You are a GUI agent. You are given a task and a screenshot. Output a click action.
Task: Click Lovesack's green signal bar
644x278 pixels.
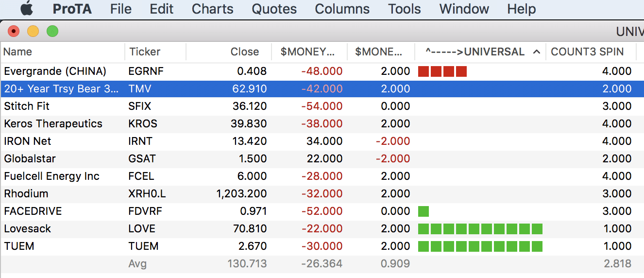(x=480, y=229)
